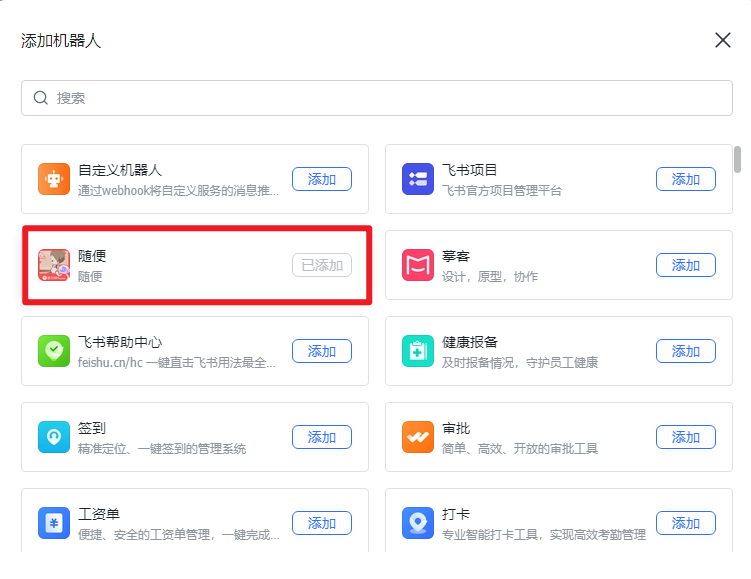Screen dimensions: 751x579
Task: Close the 添加机器人 dialog
Action: pyautogui.click(x=723, y=40)
